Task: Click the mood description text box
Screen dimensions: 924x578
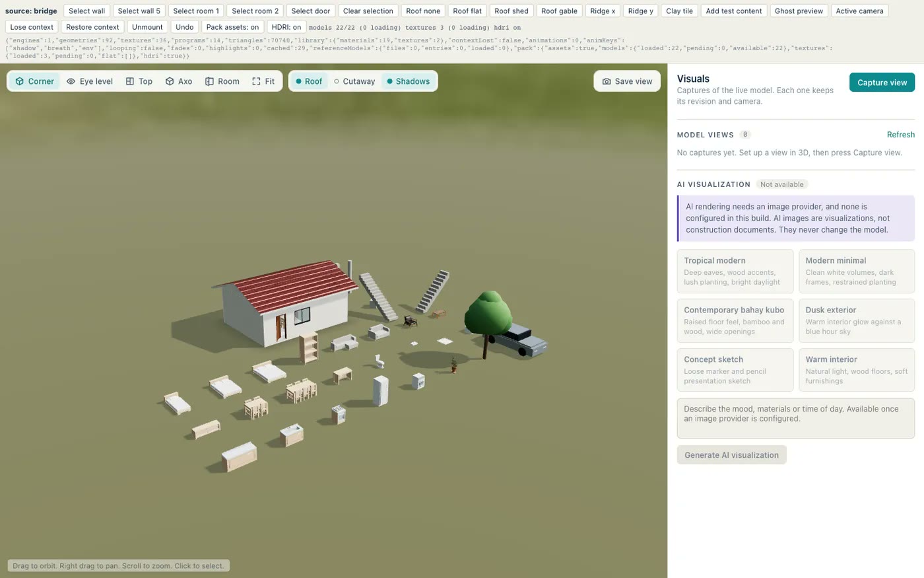Action: (x=796, y=418)
